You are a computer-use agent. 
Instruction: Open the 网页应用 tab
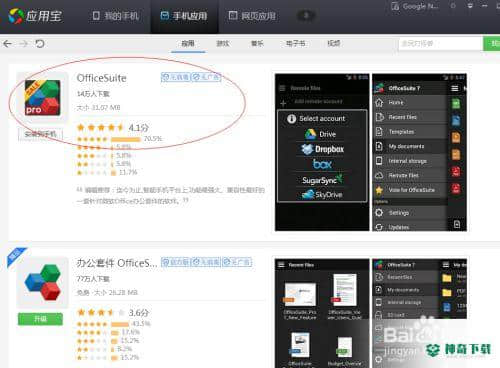(252, 16)
